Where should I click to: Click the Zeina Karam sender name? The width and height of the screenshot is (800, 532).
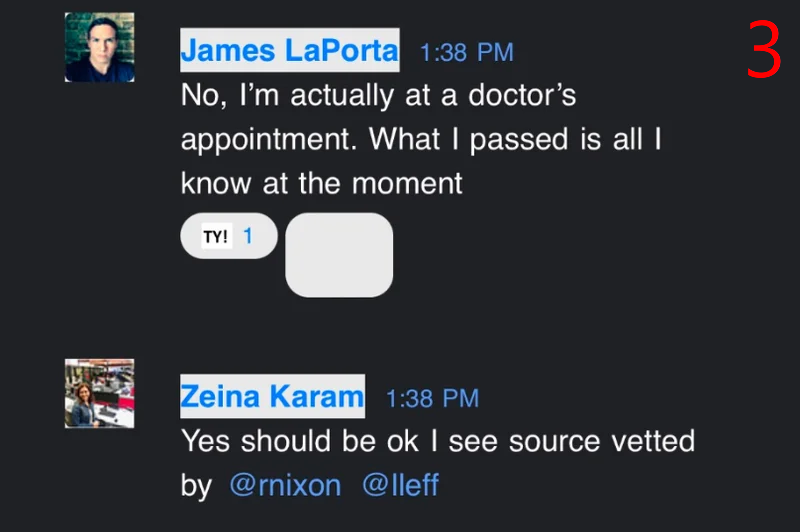[x=272, y=396]
